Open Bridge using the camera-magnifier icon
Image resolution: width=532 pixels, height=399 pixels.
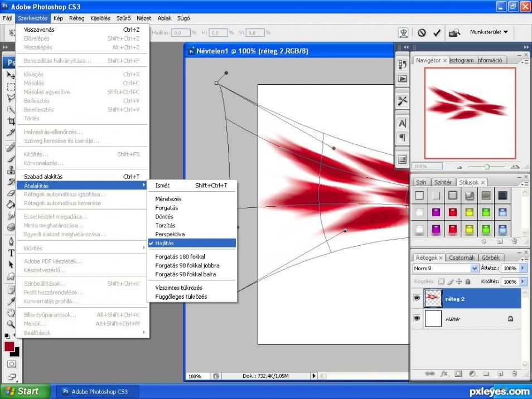(x=454, y=33)
